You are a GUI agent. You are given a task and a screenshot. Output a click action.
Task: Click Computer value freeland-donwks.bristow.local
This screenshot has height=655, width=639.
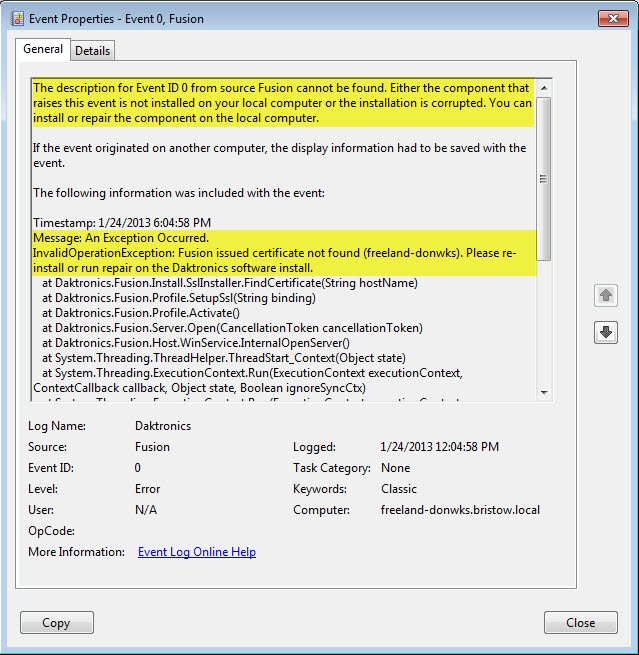(x=460, y=510)
